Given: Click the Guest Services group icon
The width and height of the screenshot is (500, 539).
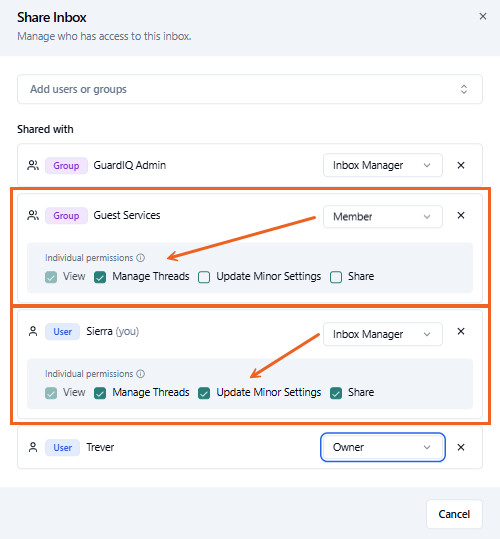Looking at the screenshot, I should click(33, 216).
